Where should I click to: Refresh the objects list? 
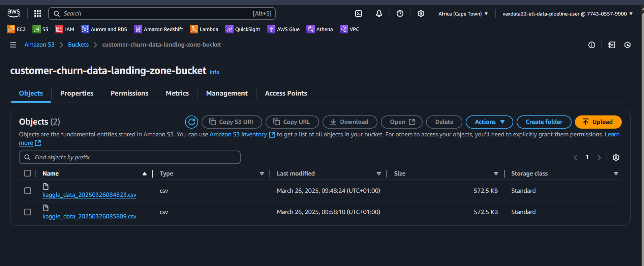[x=191, y=122]
